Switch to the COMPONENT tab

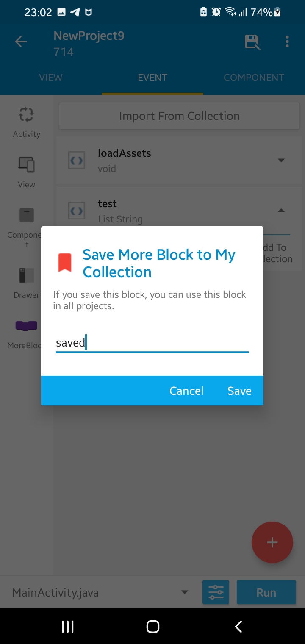point(254,77)
